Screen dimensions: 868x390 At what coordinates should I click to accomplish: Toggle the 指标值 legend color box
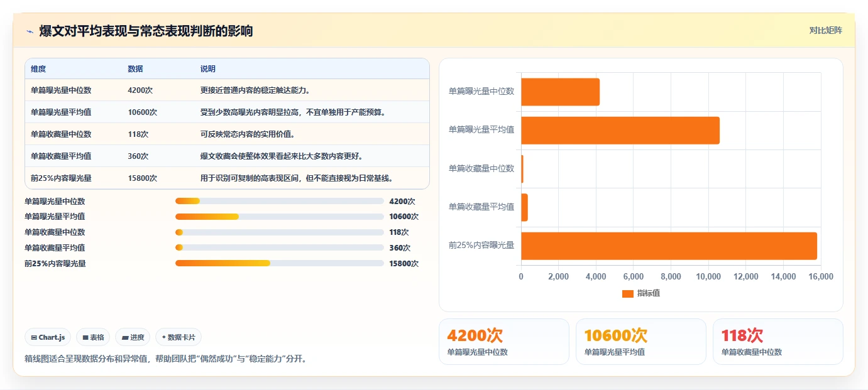[627, 293]
